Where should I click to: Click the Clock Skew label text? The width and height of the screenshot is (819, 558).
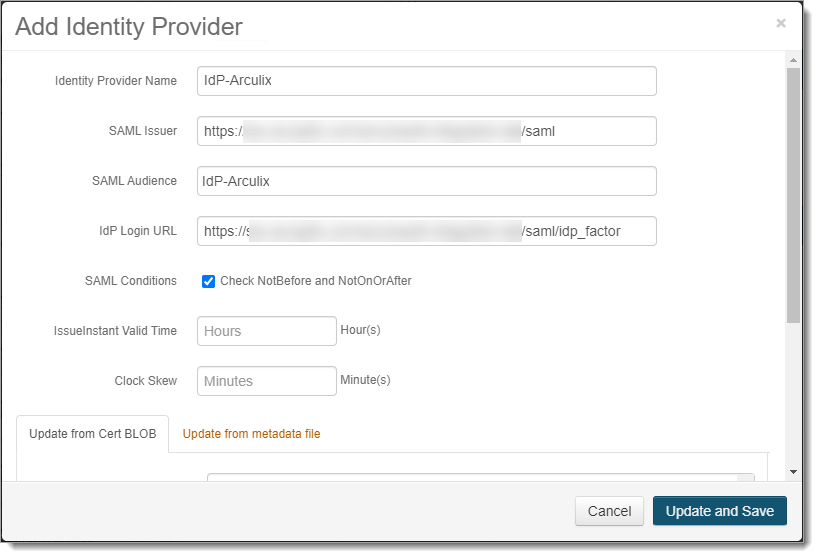click(146, 381)
